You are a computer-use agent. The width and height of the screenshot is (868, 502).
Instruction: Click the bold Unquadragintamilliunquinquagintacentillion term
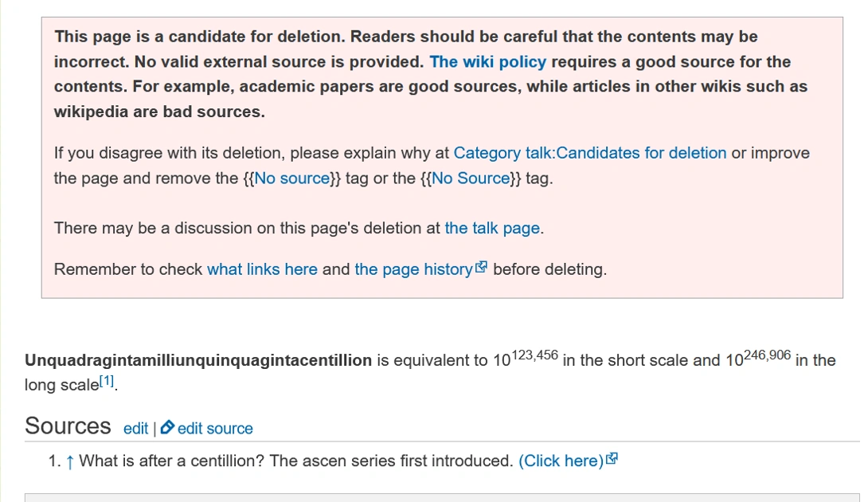pyautogui.click(x=198, y=361)
